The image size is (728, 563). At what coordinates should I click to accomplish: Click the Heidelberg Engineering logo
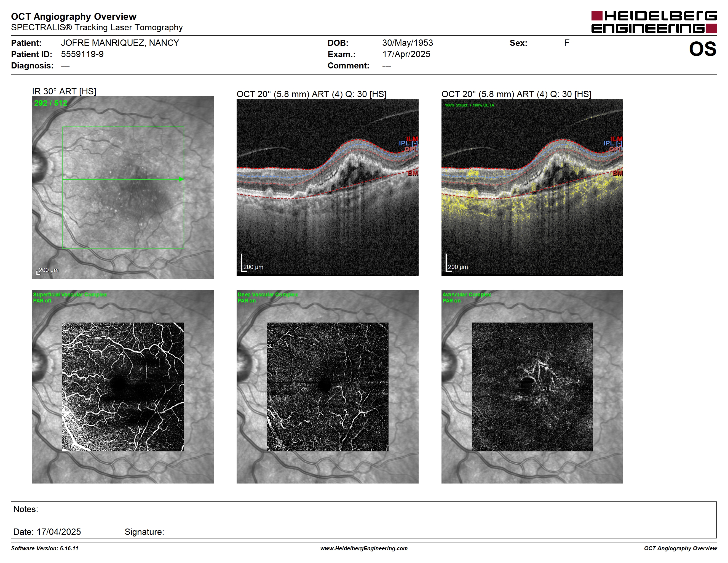[654, 22]
